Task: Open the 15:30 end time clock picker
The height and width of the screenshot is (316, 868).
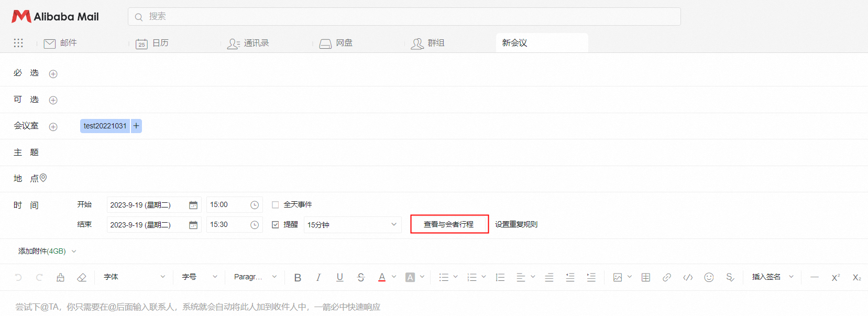Action: pyautogui.click(x=255, y=225)
